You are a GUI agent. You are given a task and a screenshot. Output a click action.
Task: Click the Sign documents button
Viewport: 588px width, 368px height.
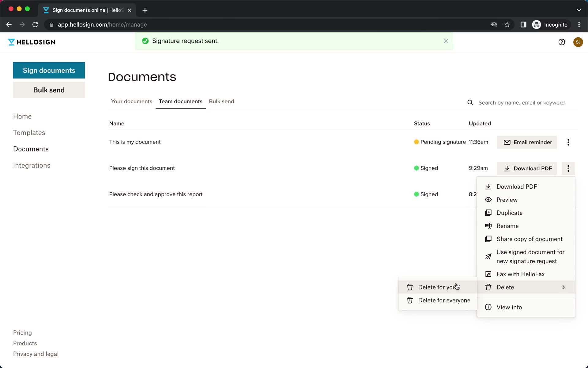[49, 70]
